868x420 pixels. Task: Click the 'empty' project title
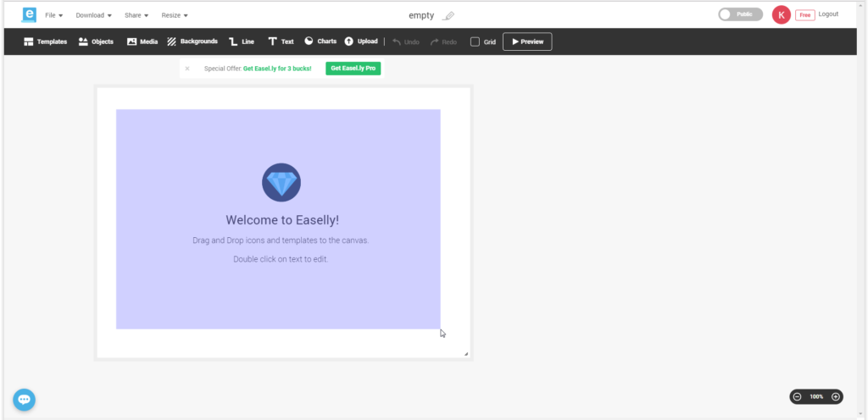pos(421,15)
